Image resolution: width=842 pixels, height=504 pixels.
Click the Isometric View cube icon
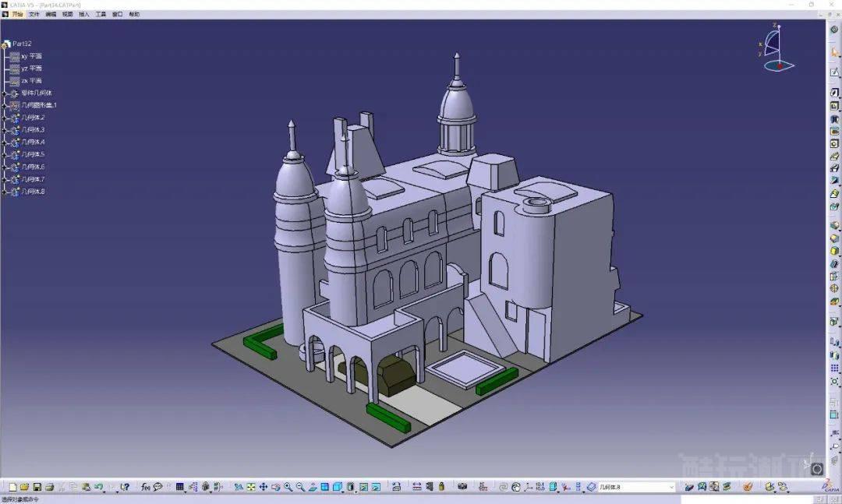coord(338,487)
